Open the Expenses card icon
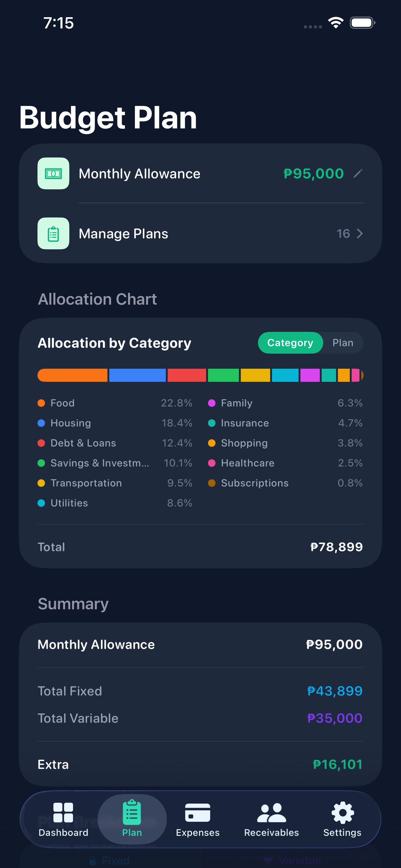 tap(198, 812)
